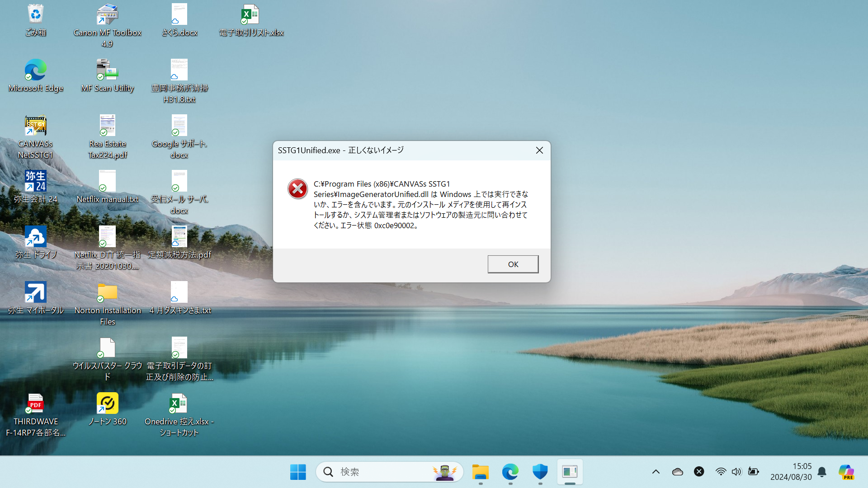Select 定額減税方法.pdf file icon

click(x=179, y=243)
